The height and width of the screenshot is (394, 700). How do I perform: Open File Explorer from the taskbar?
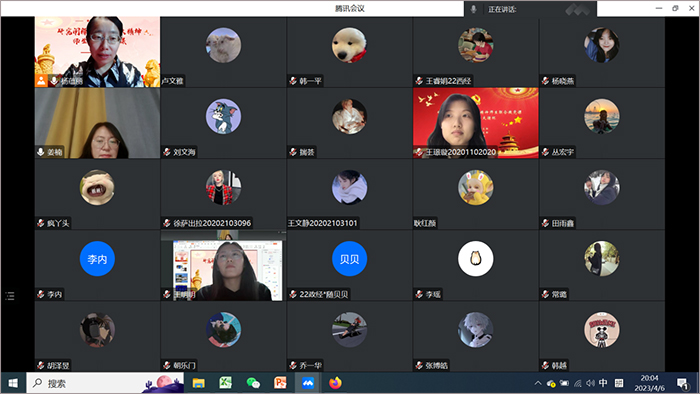pyautogui.click(x=198, y=383)
